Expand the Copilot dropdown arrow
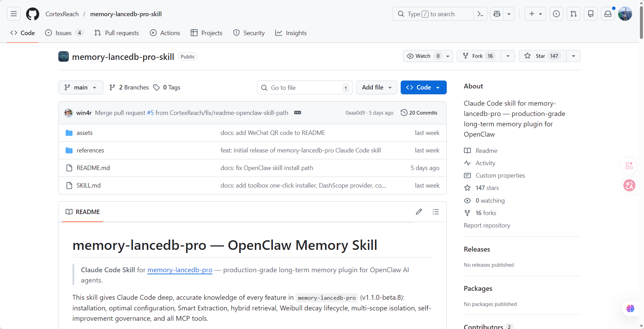 509,14
